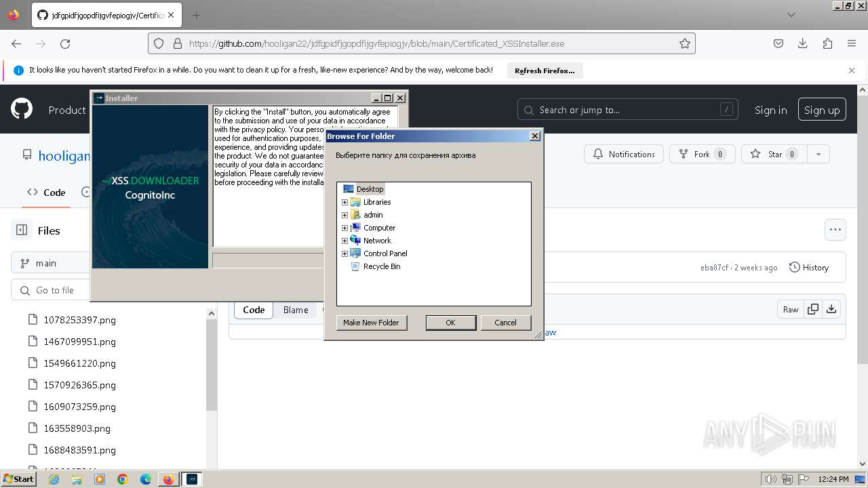
Task: Open file 1688483591.png
Action: click(79, 450)
